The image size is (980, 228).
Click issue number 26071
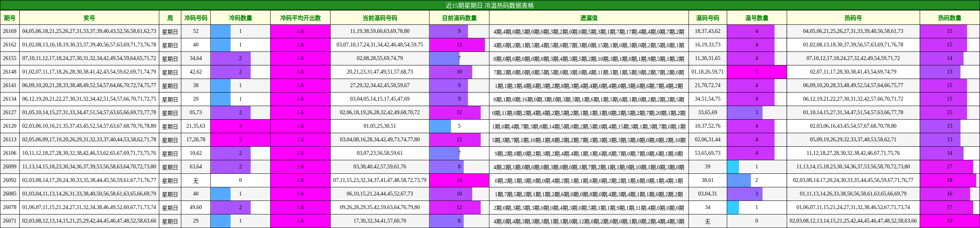[10, 221]
